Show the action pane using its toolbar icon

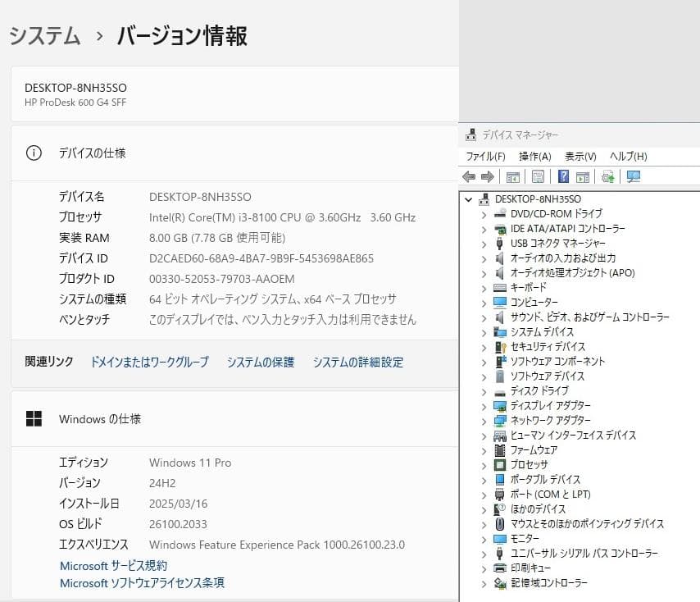pyautogui.click(x=583, y=176)
